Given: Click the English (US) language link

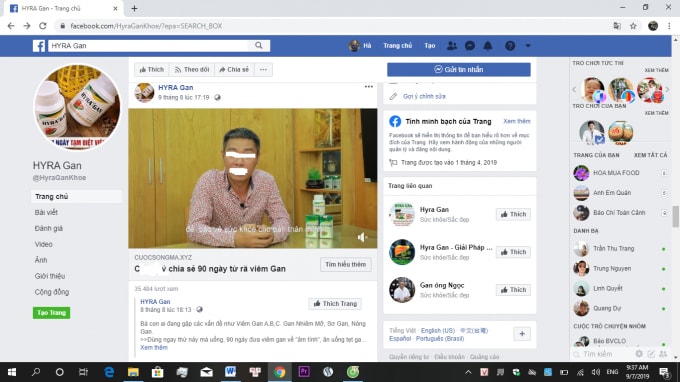Looking at the screenshot, I should pos(438,330).
